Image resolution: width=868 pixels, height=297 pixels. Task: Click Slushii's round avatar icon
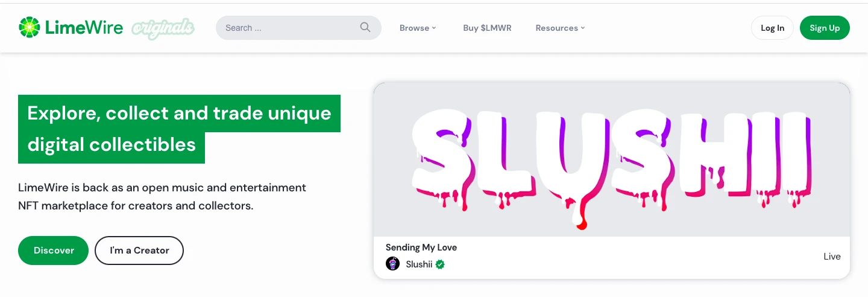click(x=392, y=264)
